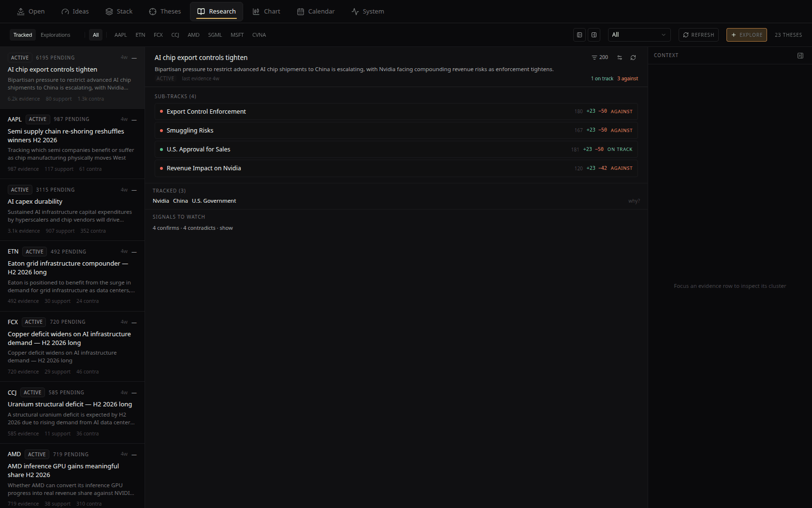Open the AI capex durability thesis card
The width and height of the screenshot is (812, 508).
[72, 210]
